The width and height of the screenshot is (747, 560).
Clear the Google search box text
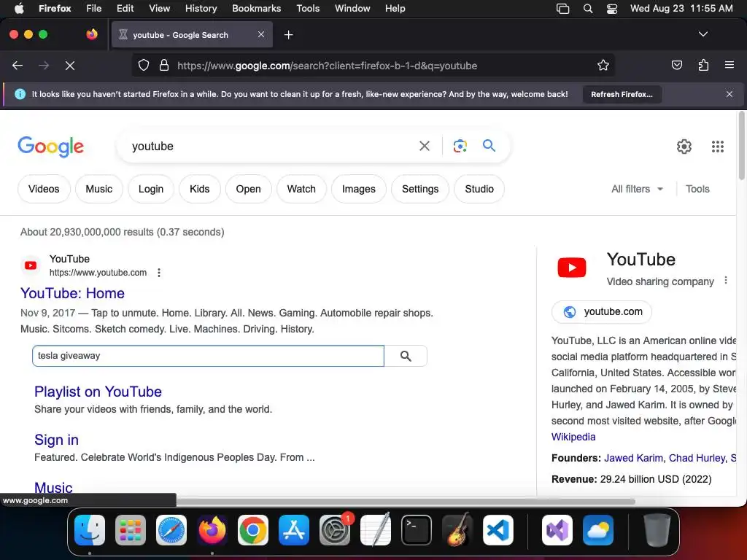424,146
